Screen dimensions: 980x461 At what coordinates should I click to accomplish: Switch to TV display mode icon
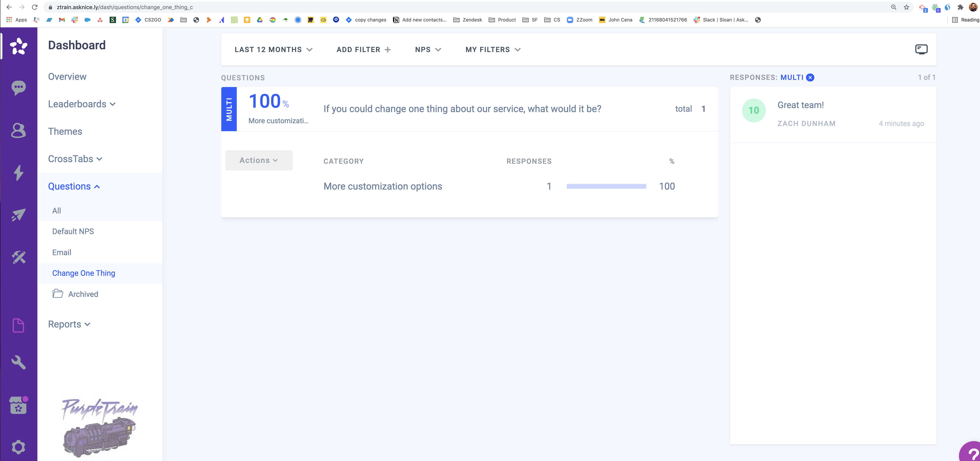pyautogui.click(x=921, y=49)
